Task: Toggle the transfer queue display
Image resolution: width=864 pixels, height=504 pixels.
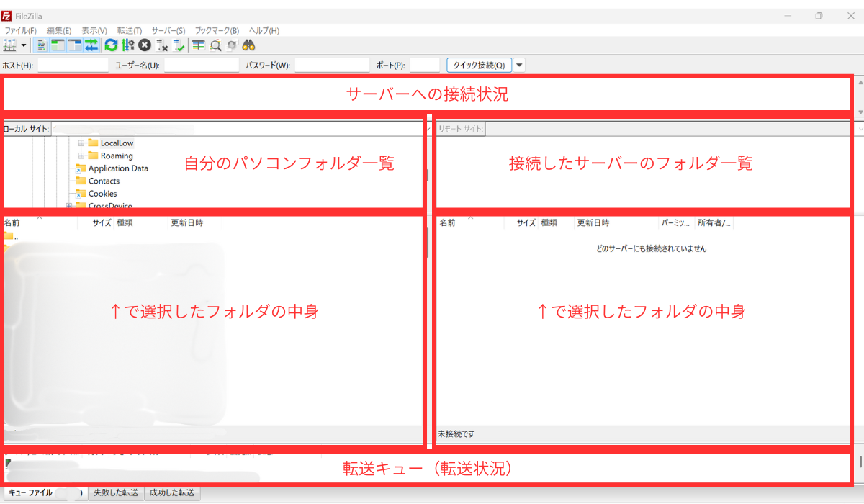Action: tap(91, 45)
